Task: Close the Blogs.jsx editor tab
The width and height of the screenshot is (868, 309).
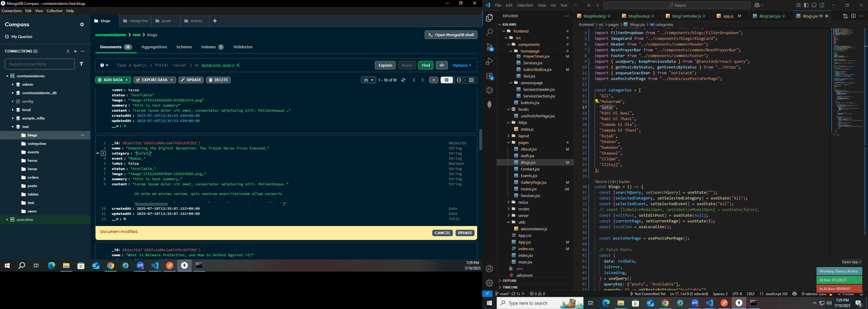Action: [827, 16]
